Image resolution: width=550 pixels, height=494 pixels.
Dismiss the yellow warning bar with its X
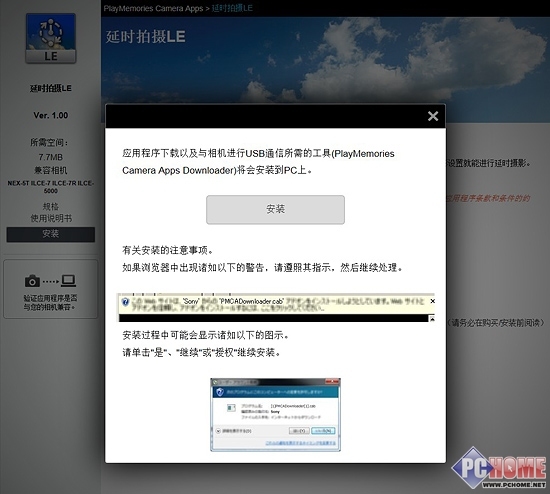(432, 301)
